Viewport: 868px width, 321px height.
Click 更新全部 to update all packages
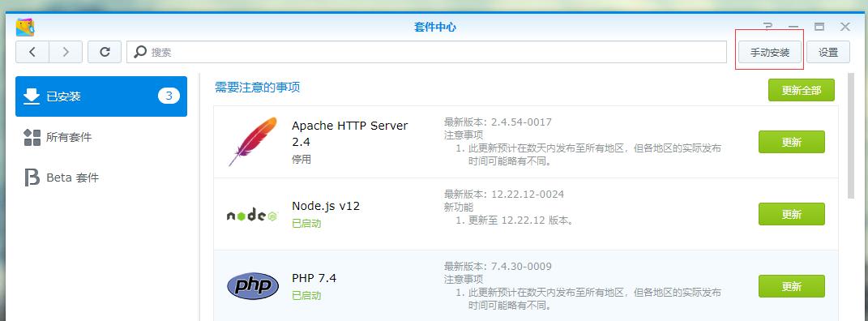click(x=801, y=90)
